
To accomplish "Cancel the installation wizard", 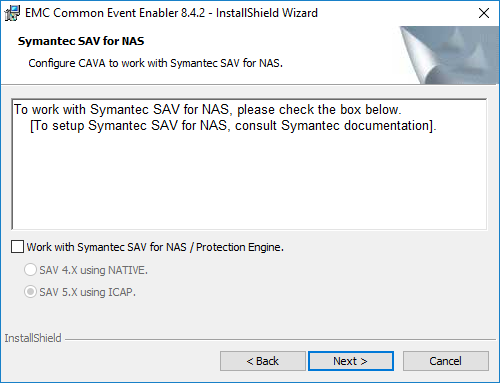I will 446,361.
